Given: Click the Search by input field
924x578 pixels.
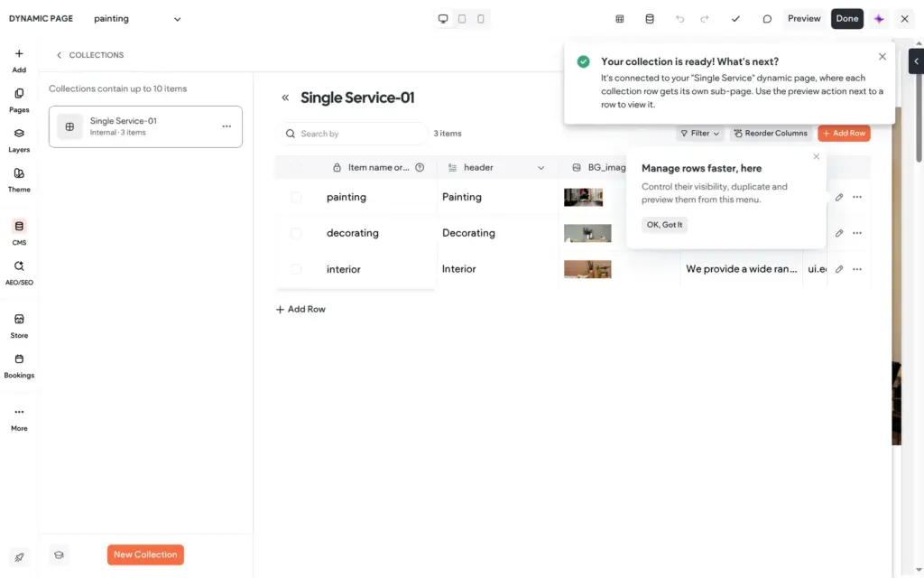Looking at the screenshot, I should pyautogui.click(x=354, y=134).
